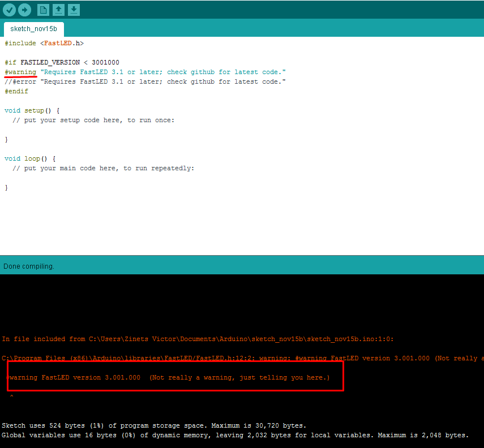Save the sketch with the down-arrow icon

74,10
